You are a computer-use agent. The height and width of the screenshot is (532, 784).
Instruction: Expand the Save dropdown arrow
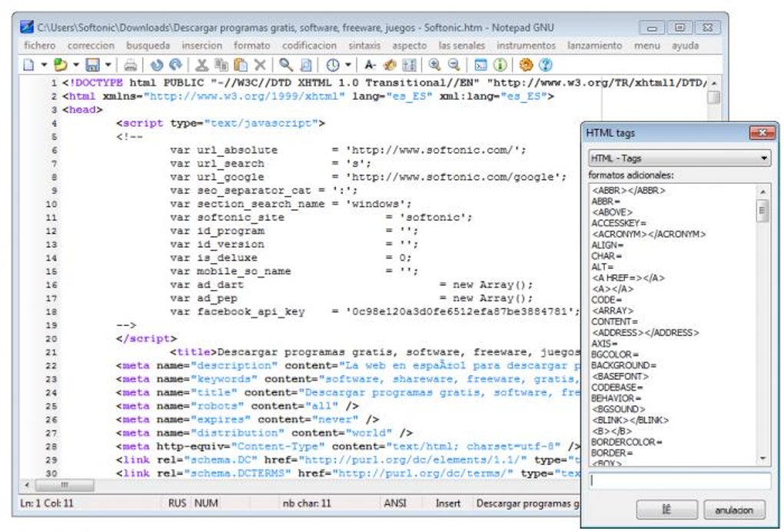pyautogui.click(x=108, y=65)
